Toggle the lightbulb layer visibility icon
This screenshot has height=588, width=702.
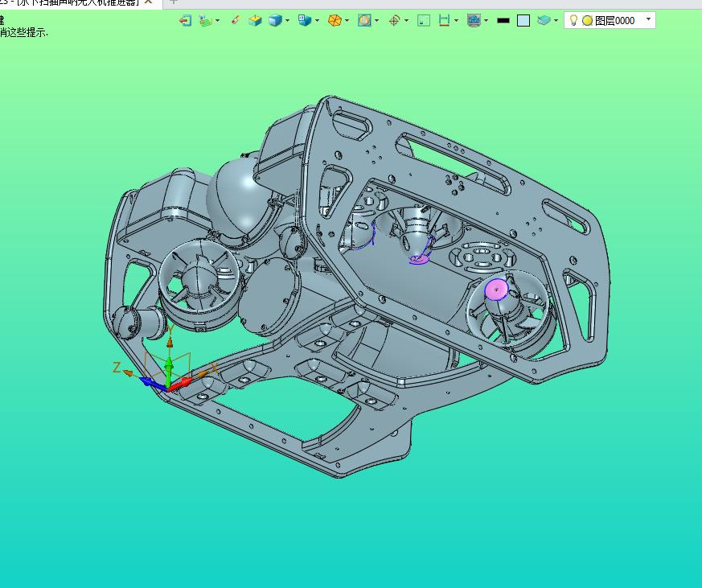pyautogui.click(x=573, y=20)
